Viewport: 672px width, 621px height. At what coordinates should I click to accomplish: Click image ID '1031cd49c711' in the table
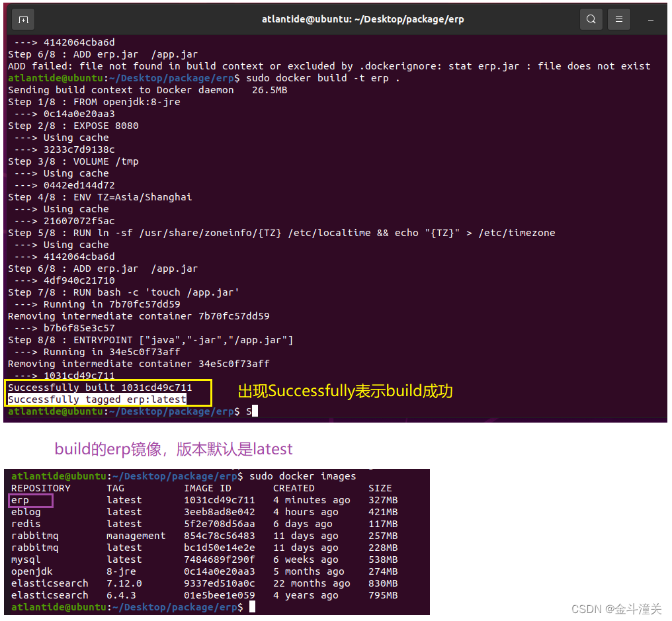(220, 500)
